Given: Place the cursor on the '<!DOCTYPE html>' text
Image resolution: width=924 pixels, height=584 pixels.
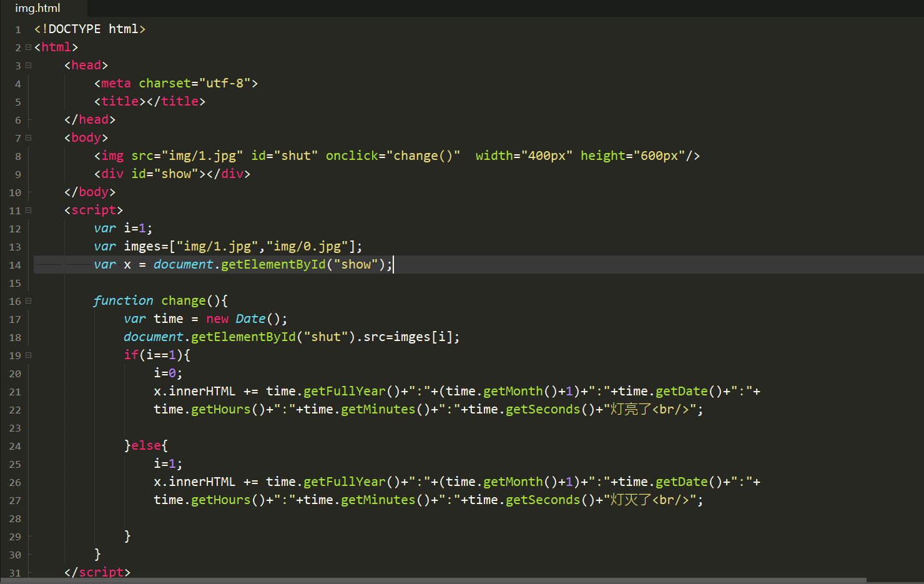Looking at the screenshot, I should pos(90,29).
